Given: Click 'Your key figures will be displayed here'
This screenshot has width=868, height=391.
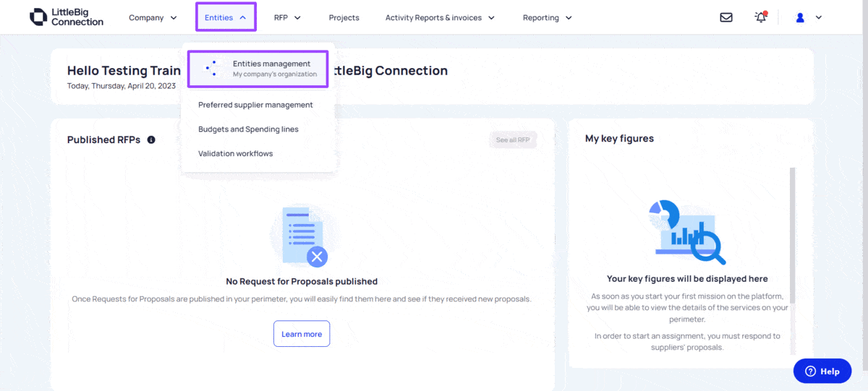Looking at the screenshot, I should pyautogui.click(x=687, y=278).
